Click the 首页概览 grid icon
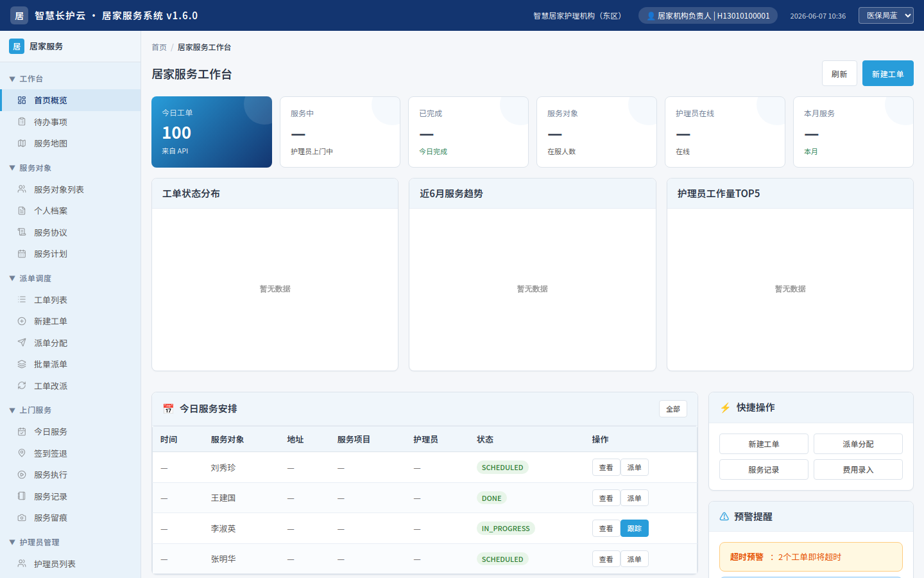This screenshot has height=578, width=924. point(22,100)
